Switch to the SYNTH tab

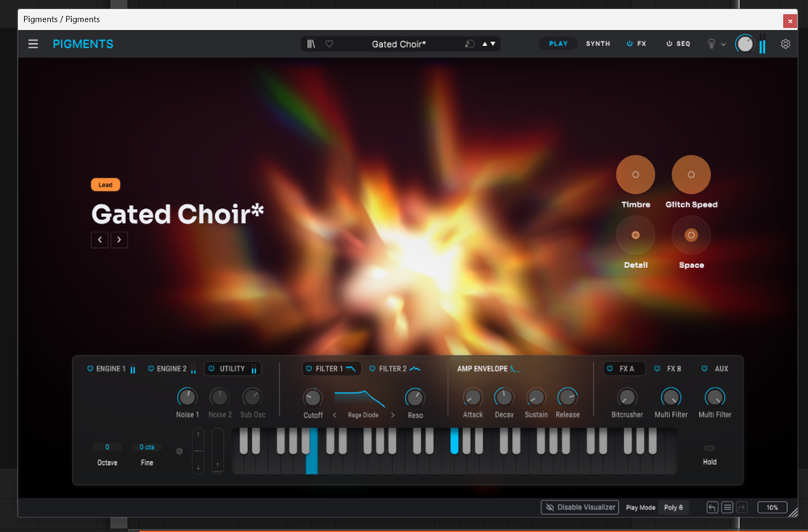click(x=598, y=44)
